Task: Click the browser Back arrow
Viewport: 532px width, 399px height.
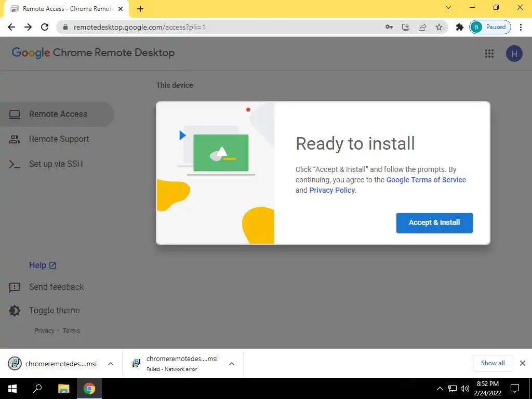Action: 11,27
